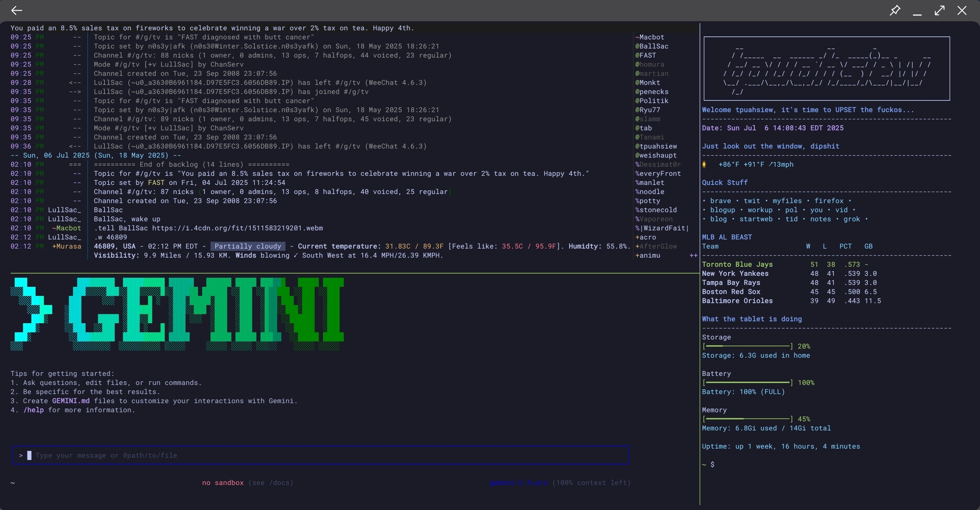Screen dimensions: 980x510
Task: Open the 4cdn webm link from Macbot
Action: click(x=237, y=228)
